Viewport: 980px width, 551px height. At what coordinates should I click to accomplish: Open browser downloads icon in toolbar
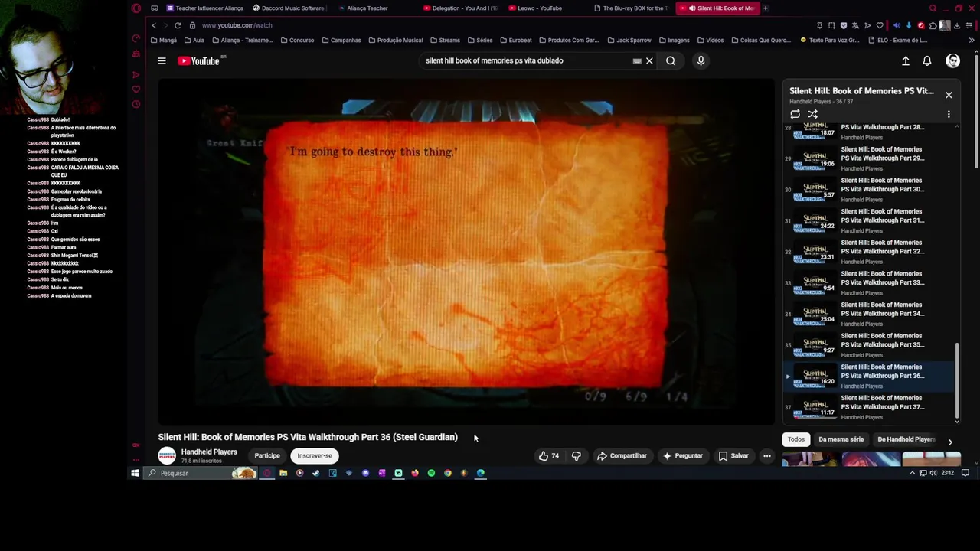[957, 25]
